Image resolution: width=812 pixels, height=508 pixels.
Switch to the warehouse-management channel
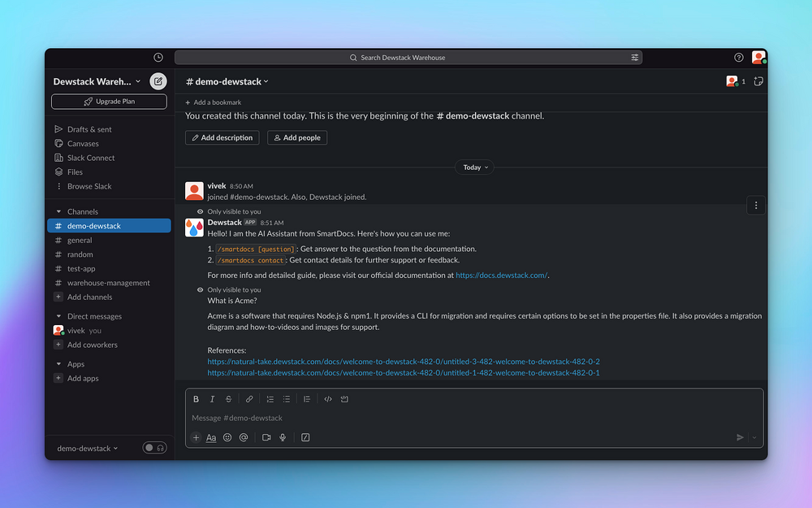pos(110,283)
